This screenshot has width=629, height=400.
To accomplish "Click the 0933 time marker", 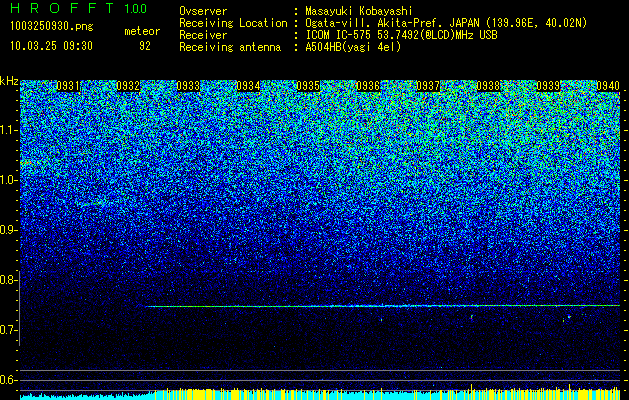I will [188, 86].
